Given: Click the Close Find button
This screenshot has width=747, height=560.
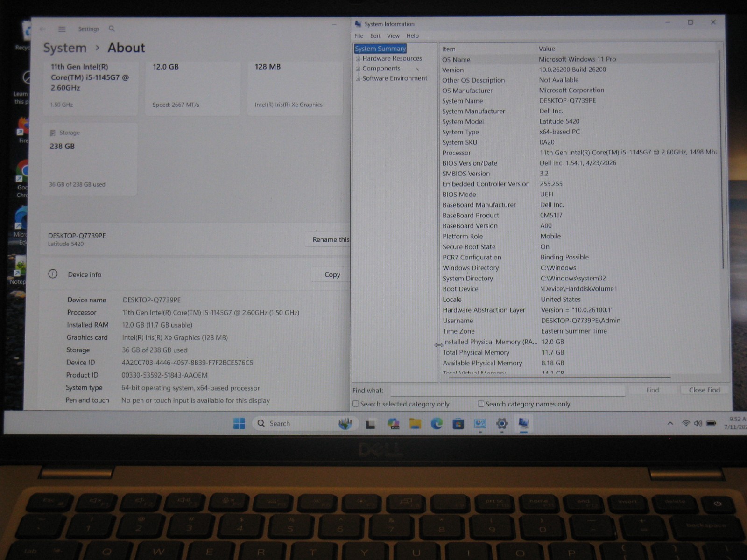Looking at the screenshot, I should pos(704,390).
